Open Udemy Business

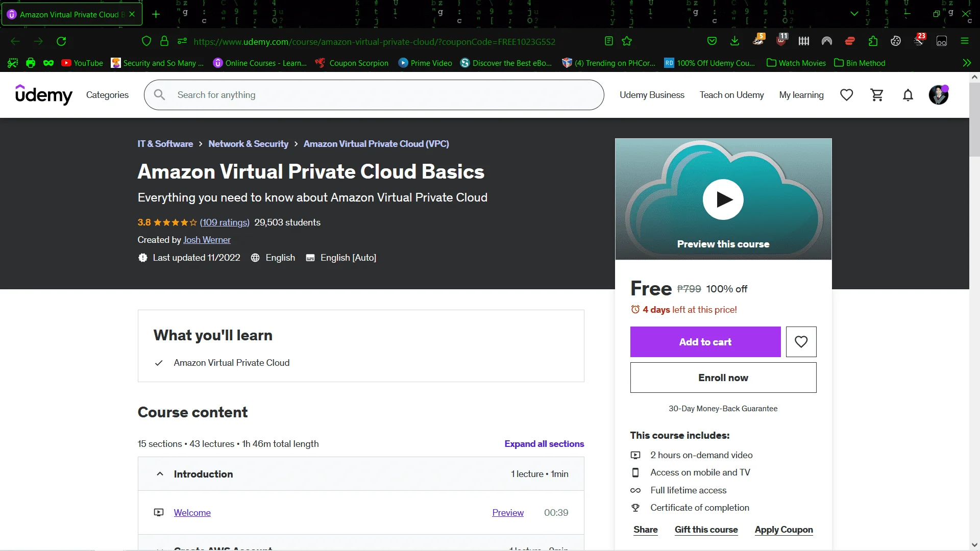tap(652, 95)
